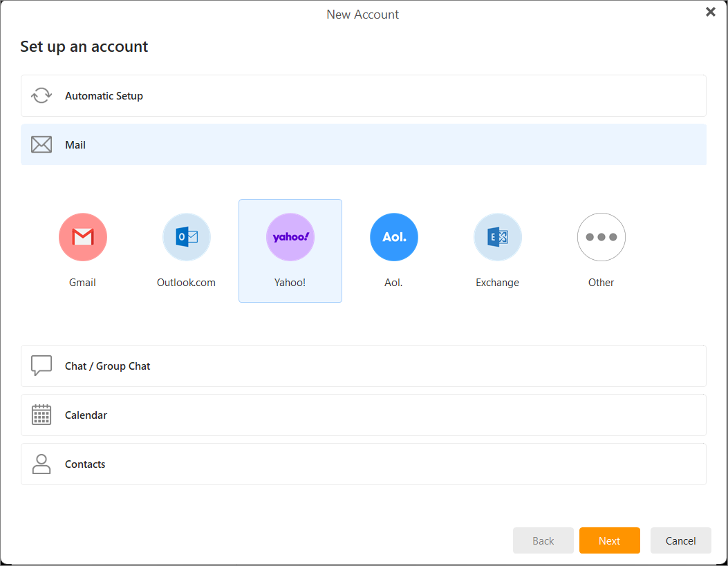Screen dimensions: 728x566
Task: Click the Mail envelope icon
Action: pos(41,144)
